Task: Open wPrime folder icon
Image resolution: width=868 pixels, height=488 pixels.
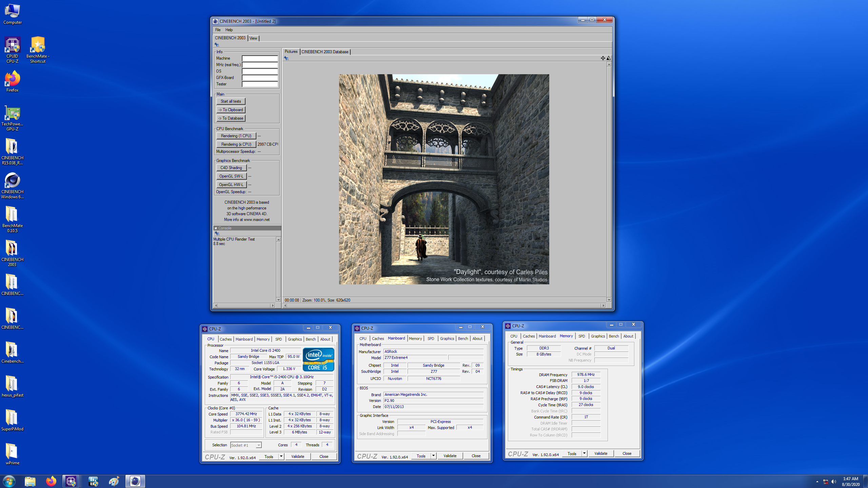Action: tap(13, 454)
